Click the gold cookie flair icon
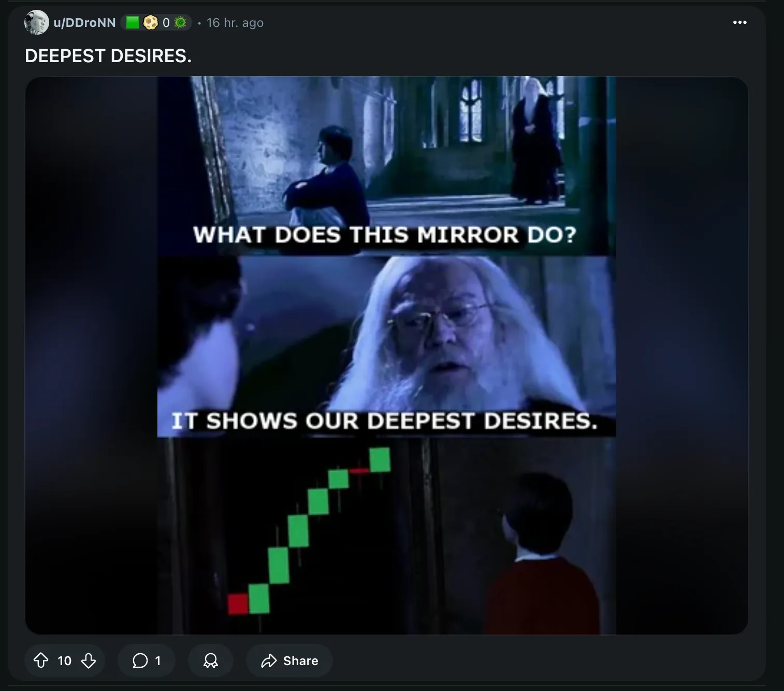 151,23
